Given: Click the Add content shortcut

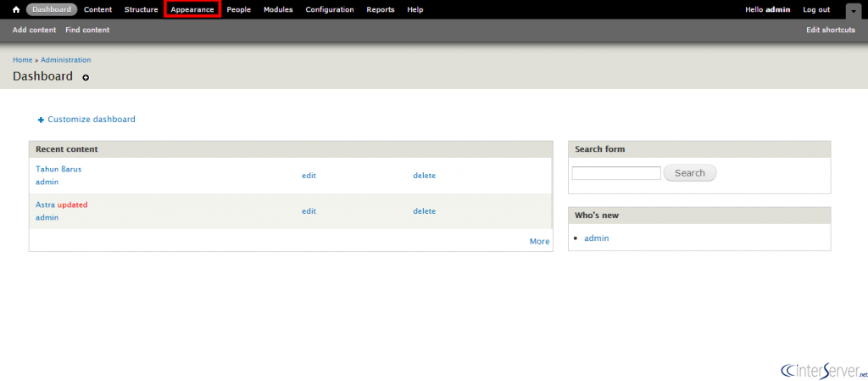Looking at the screenshot, I should (34, 30).
